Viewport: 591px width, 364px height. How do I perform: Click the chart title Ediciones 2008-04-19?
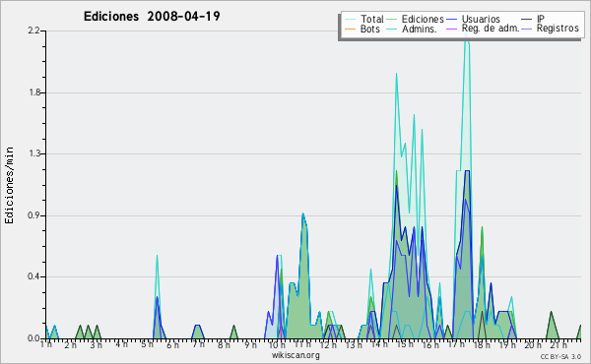point(152,17)
